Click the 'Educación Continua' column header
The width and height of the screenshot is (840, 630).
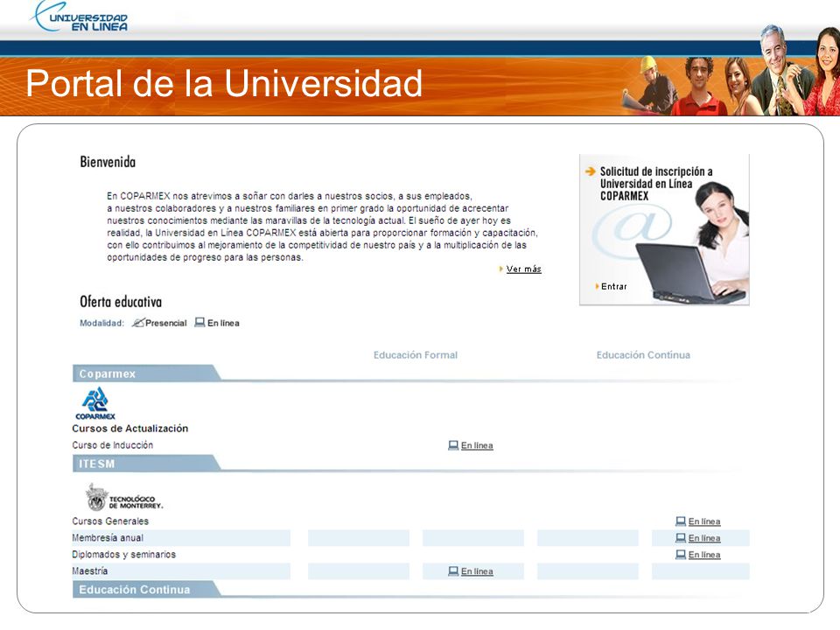[643, 354]
